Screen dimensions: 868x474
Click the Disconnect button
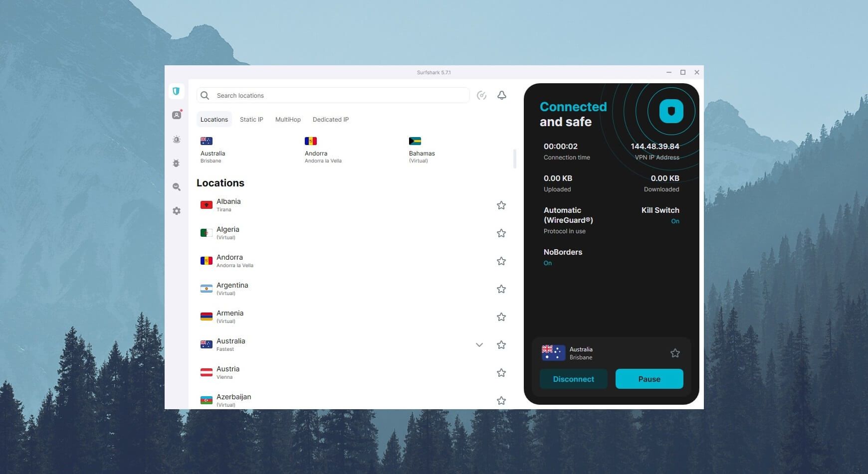(574, 379)
